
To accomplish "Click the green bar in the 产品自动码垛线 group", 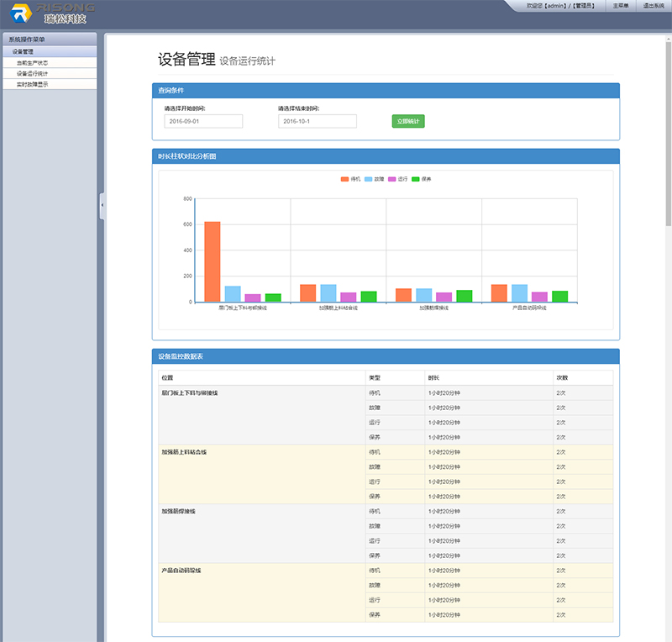I will click(559, 297).
